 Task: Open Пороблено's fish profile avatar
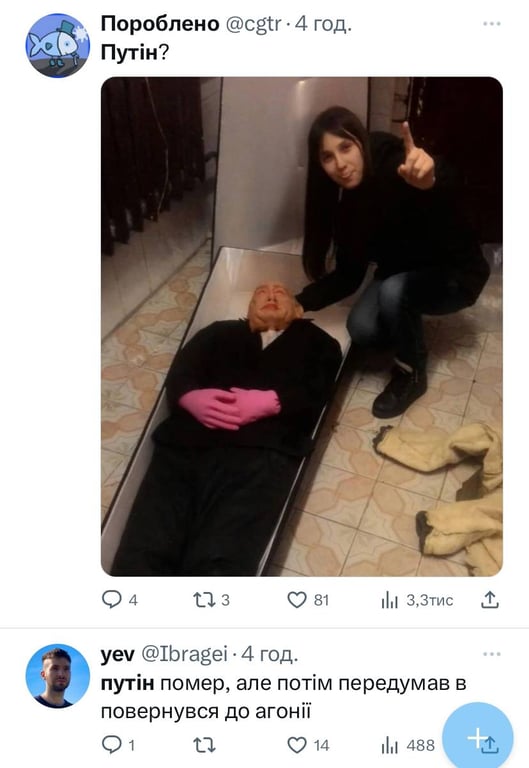tap(58, 46)
